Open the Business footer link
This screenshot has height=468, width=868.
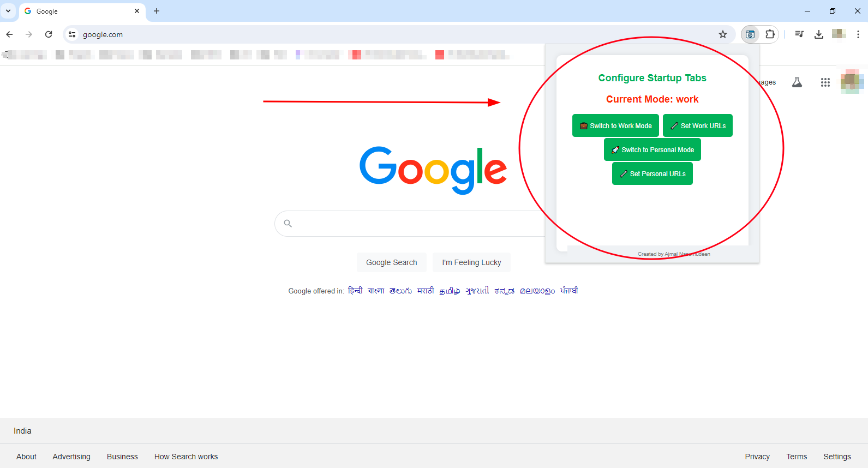pyautogui.click(x=122, y=457)
